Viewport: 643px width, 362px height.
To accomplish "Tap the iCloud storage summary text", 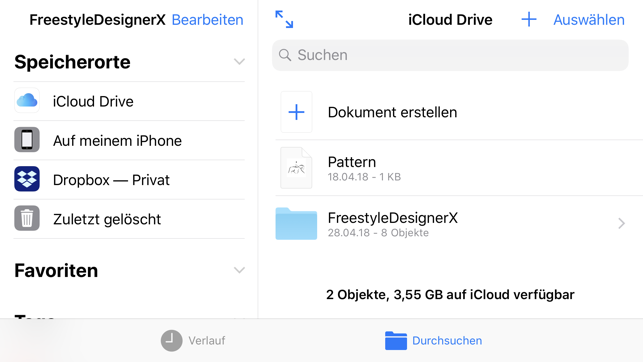I will point(450,294).
